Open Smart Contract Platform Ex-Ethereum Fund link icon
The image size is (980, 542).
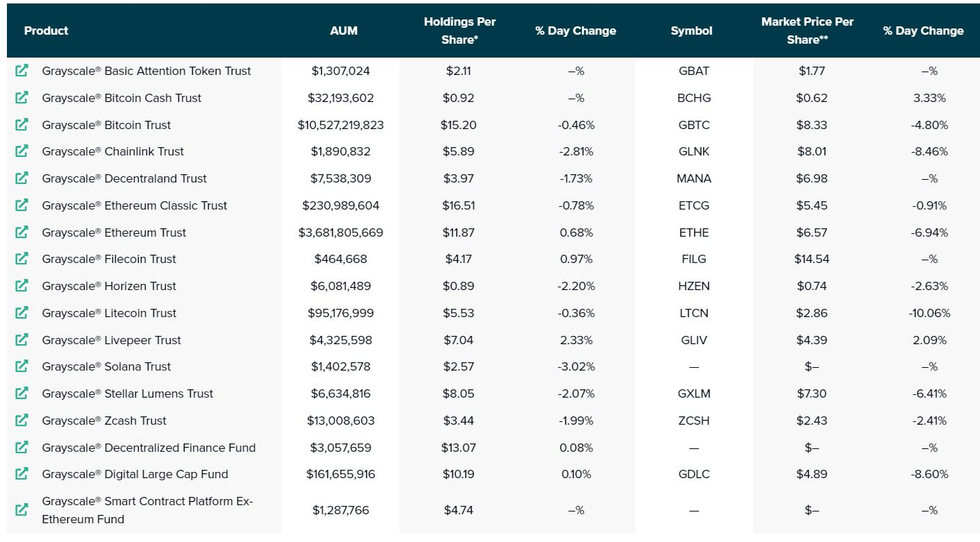tap(22, 509)
